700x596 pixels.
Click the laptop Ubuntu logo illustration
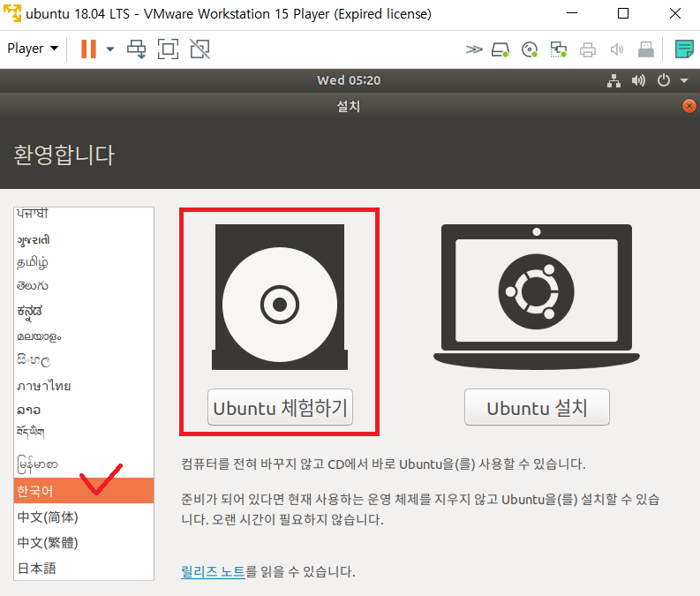[x=537, y=297]
